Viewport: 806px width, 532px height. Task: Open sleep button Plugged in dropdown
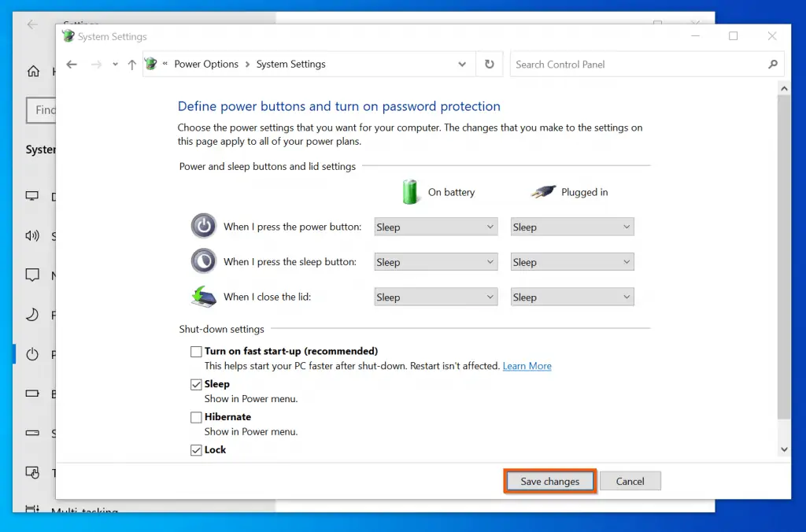click(571, 262)
